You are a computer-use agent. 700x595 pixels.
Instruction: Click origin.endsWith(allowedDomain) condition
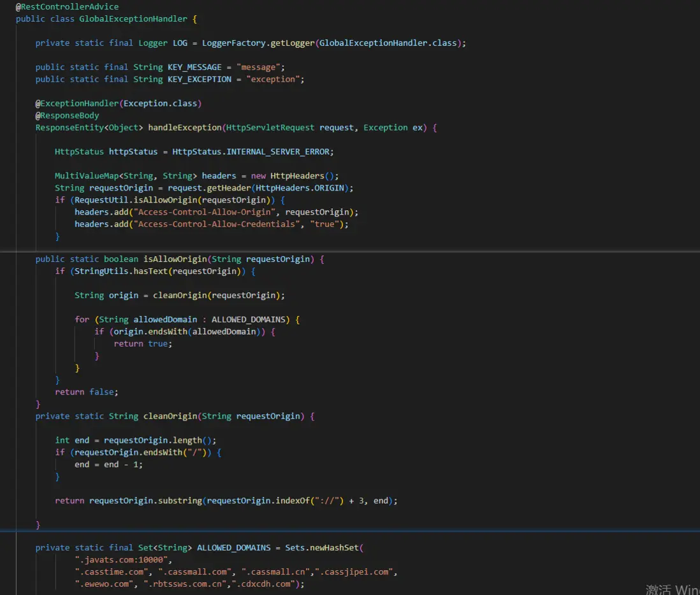[x=187, y=331]
